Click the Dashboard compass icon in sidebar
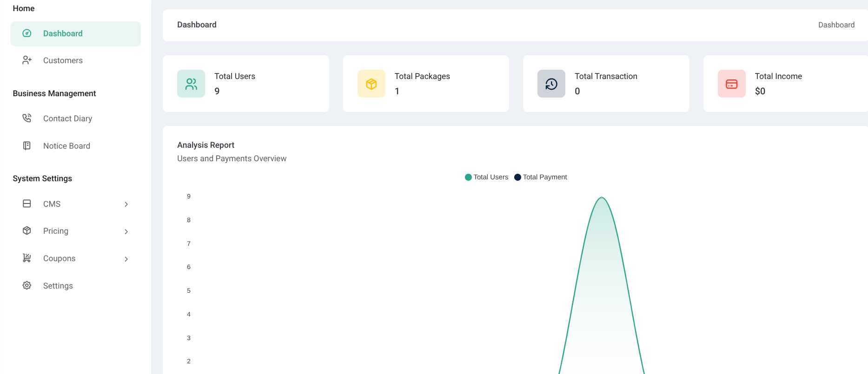 (27, 33)
